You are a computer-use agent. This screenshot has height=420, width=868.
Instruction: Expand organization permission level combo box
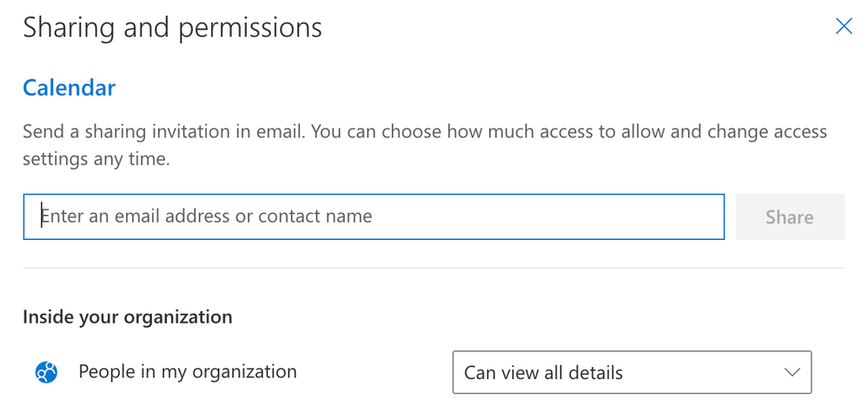pyautogui.click(x=633, y=372)
